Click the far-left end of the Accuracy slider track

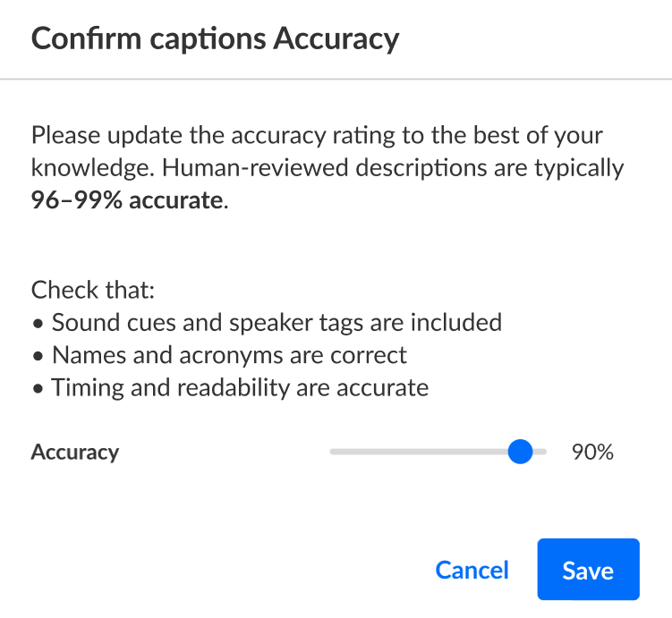pos(334,452)
